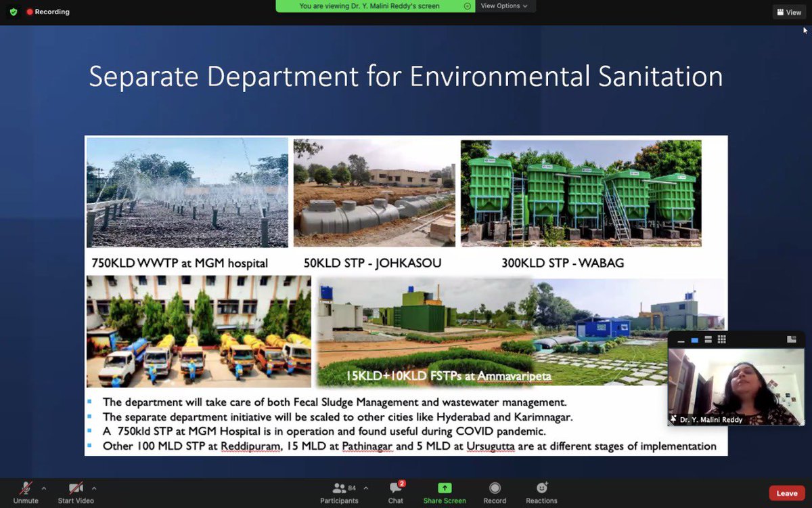Click the swap video and shared screen icon

[792, 339]
